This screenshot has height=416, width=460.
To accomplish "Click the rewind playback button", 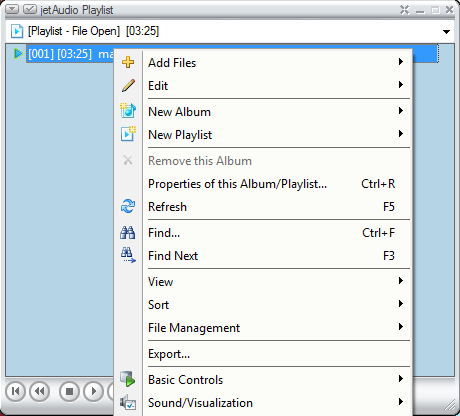I will [39, 391].
